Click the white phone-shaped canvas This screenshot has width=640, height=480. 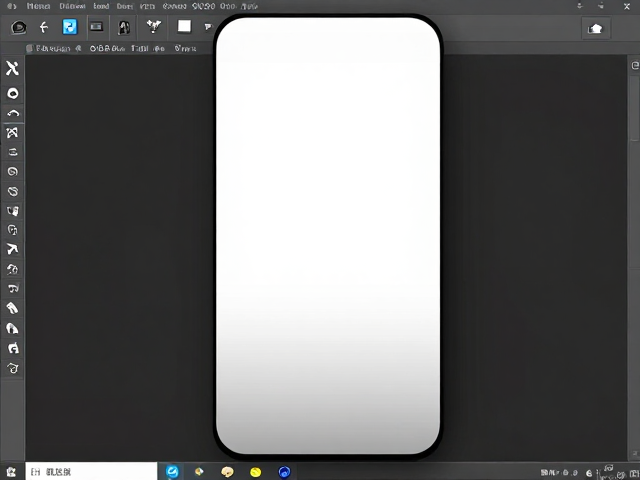coord(328,236)
